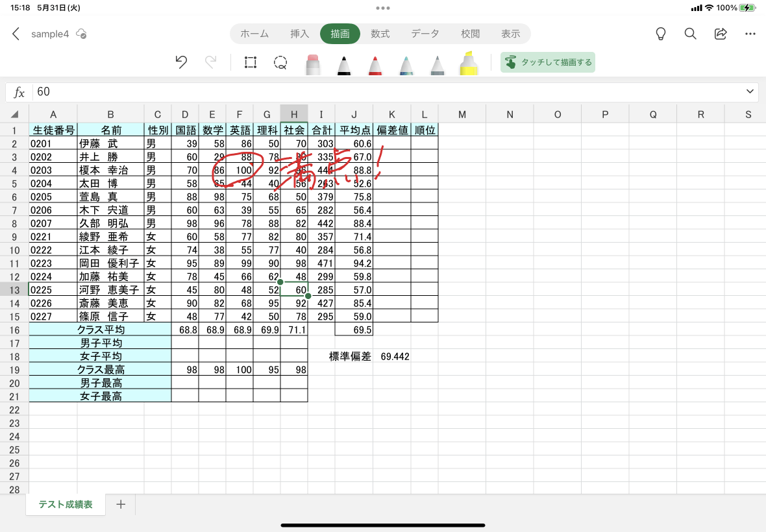Click the class average cell 71.1
766x532 pixels.
294,330
